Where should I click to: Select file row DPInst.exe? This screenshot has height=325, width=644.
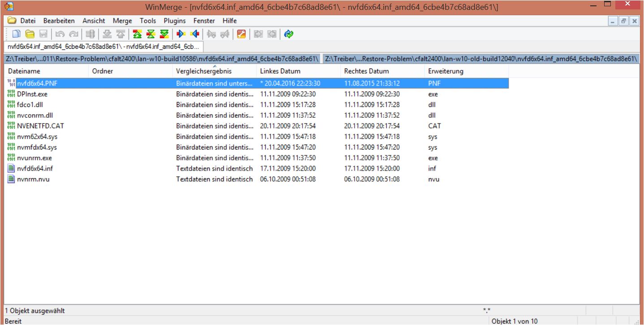click(x=257, y=94)
